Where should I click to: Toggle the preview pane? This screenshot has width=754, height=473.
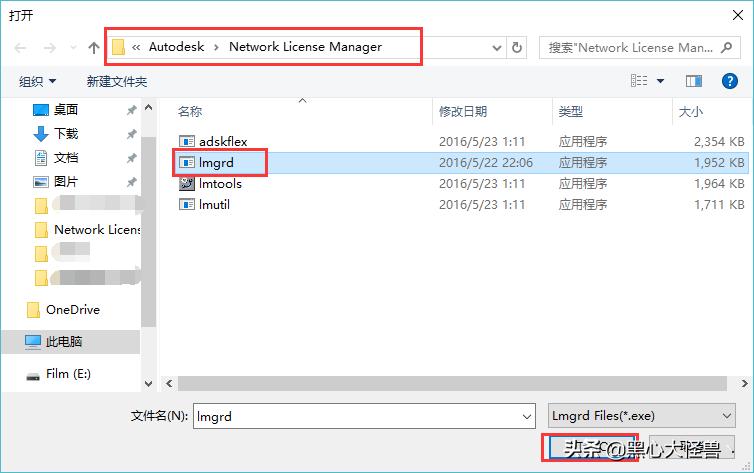click(693, 81)
